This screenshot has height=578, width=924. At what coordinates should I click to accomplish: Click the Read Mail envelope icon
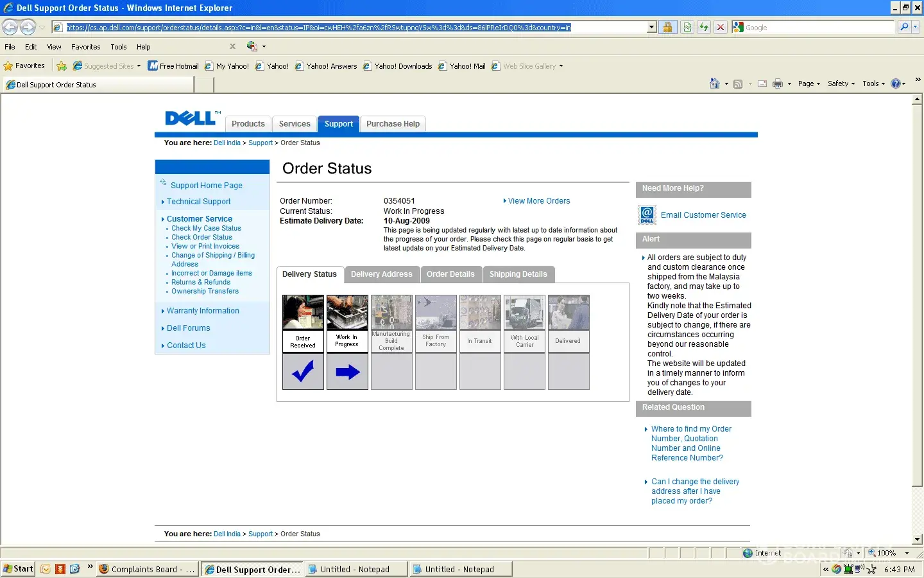pos(762,83)
